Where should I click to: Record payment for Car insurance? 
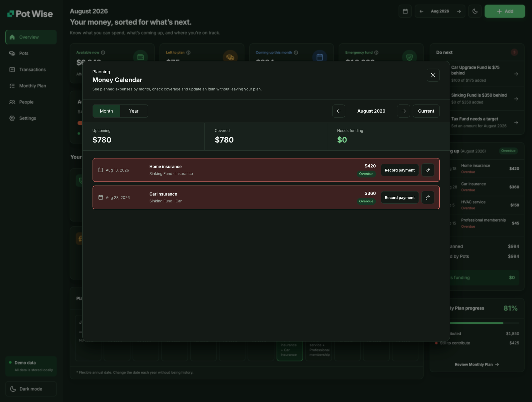coord(400,197)
